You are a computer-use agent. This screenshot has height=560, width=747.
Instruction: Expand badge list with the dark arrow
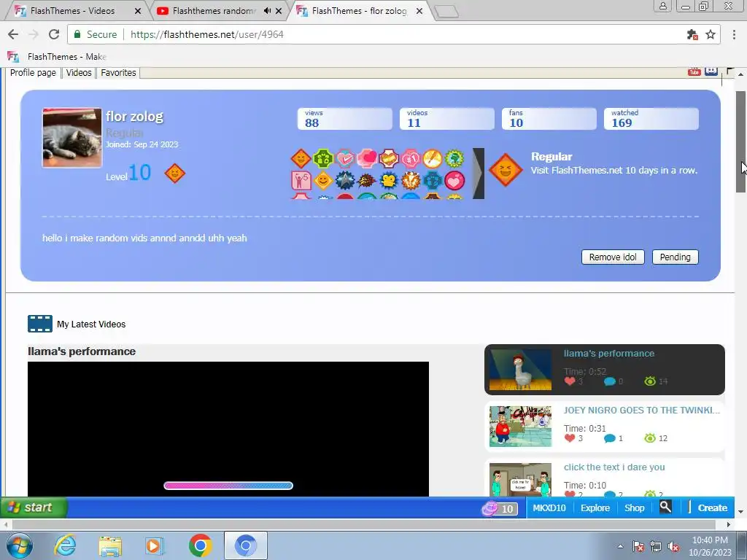pos(479,174)
